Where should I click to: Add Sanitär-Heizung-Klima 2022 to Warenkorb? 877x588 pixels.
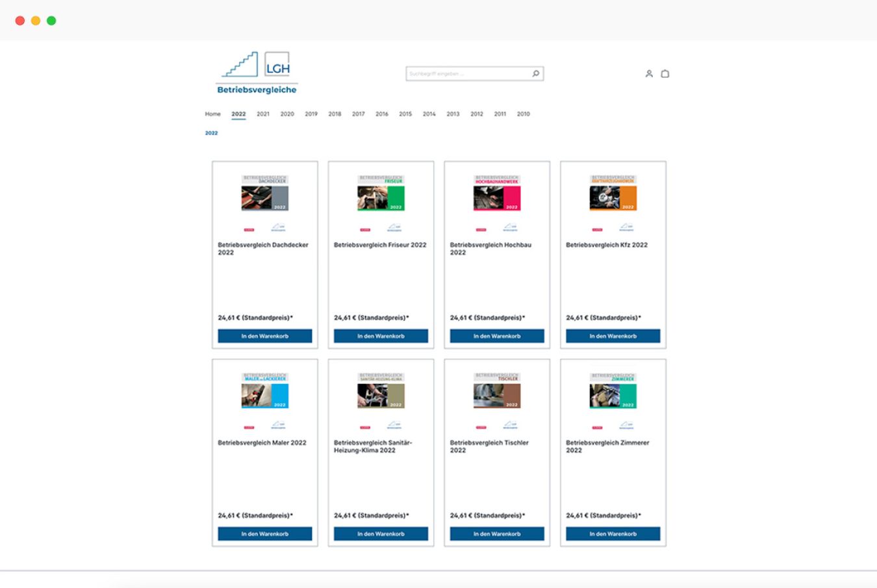[x=381, y=533]
